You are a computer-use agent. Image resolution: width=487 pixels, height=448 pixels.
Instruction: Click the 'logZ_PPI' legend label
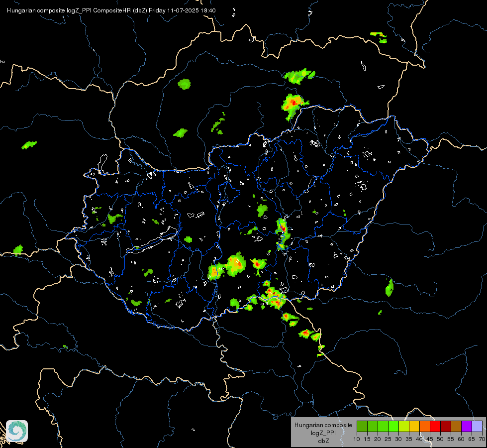[323, 433]
